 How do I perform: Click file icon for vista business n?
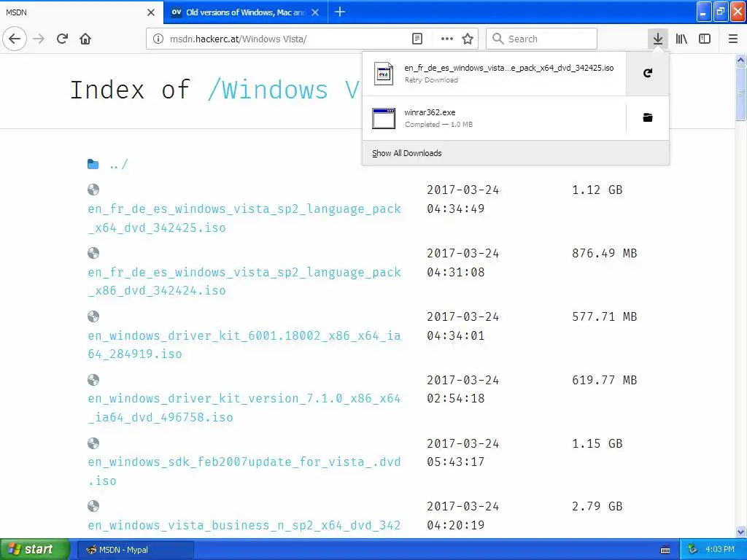pyautogui.click(x=93, y=506)
